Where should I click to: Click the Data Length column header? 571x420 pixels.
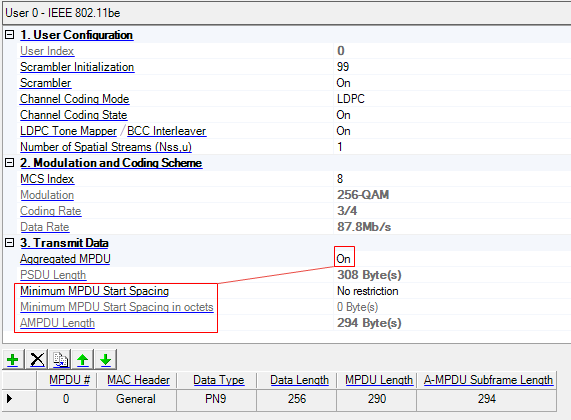point(299,380)
